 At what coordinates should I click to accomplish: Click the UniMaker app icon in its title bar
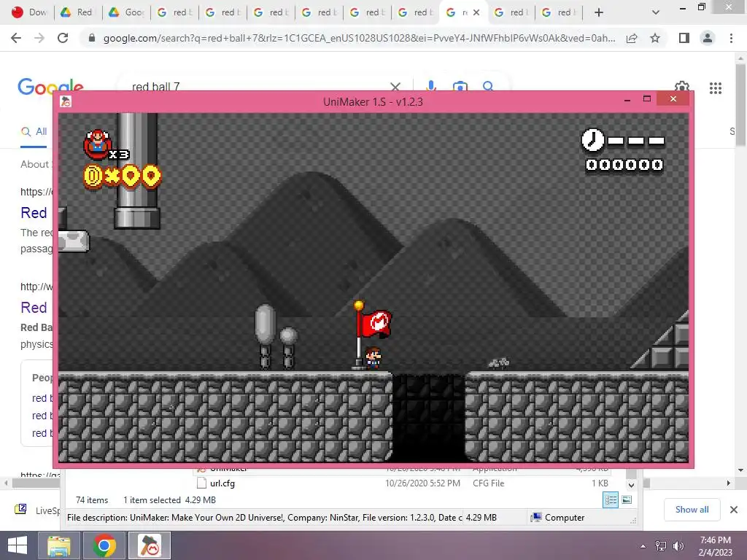pyautogui.click(x=66, y=101)
